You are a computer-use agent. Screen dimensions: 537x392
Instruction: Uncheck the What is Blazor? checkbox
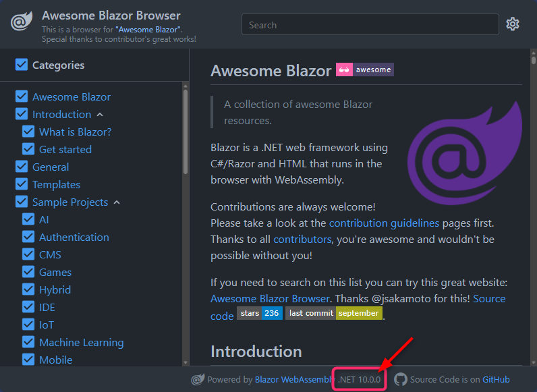(28, 132)
